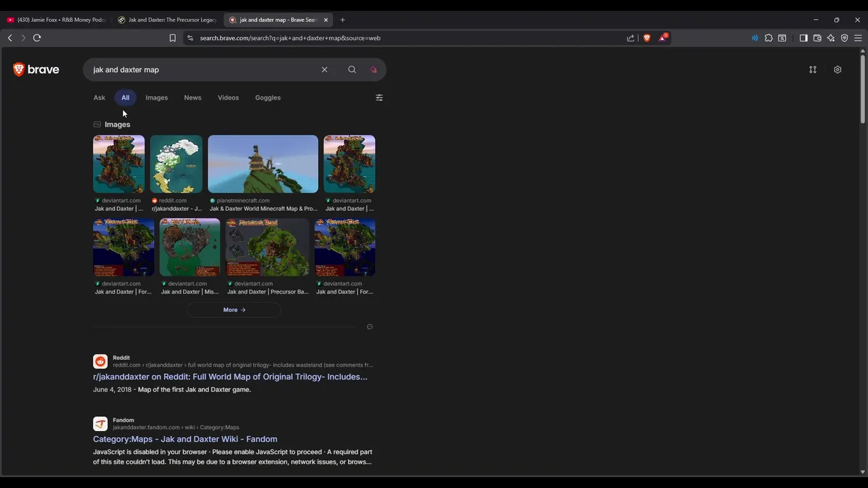Bookmark this page with the bookmark icon
Screen dimensions: 868x488
172,38
